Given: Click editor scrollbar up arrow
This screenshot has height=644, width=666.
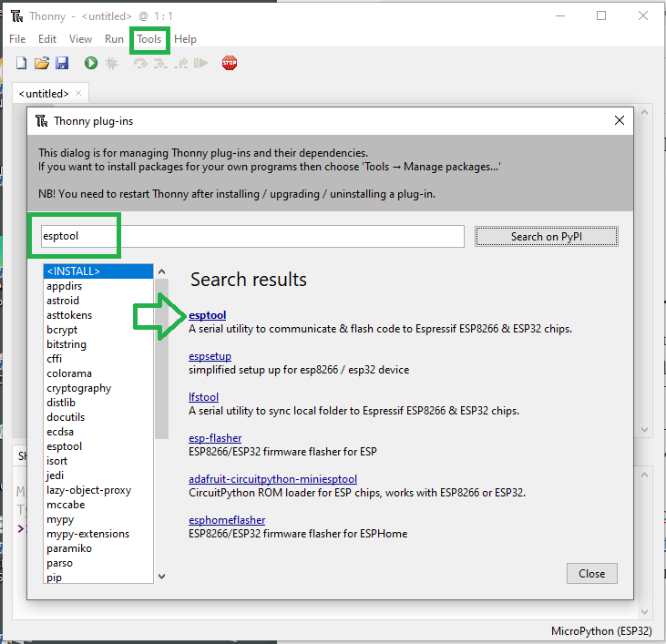Looking at the screenshot, I should (644, 113).
